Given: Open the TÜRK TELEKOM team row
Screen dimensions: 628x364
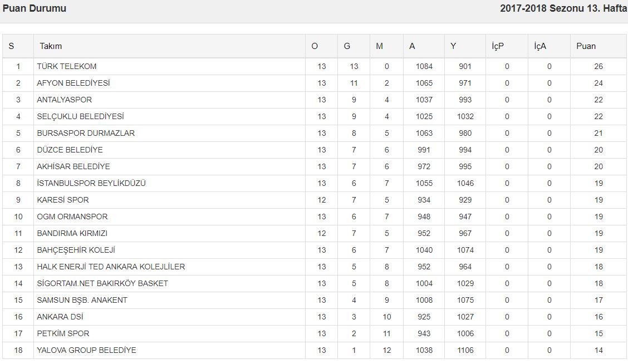Looking at the screenshot, I should pyautogui.click(x=67, y=66).
